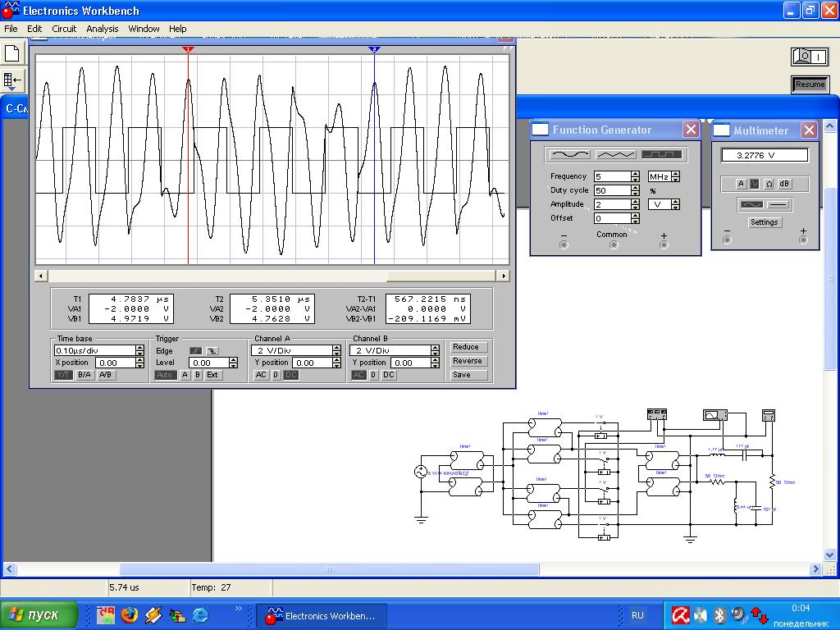Select triangle waveform in Function Generator
Image resolution: width=840 pixels, height=630 pixels.
pyautogui.click(x=615, y=154)
